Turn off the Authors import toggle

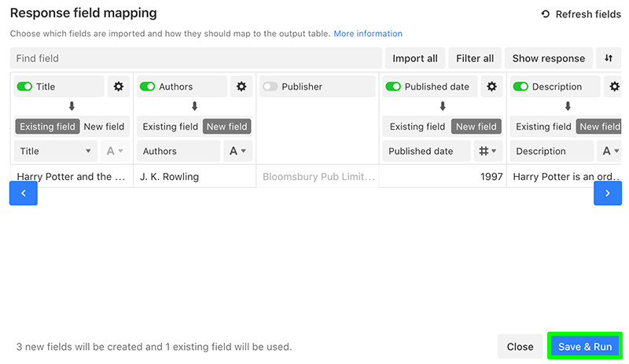click(147, 86)
